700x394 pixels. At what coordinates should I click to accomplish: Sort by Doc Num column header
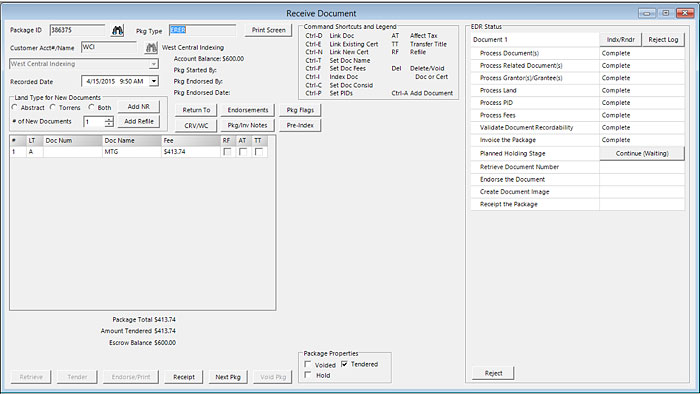(73, 141)
